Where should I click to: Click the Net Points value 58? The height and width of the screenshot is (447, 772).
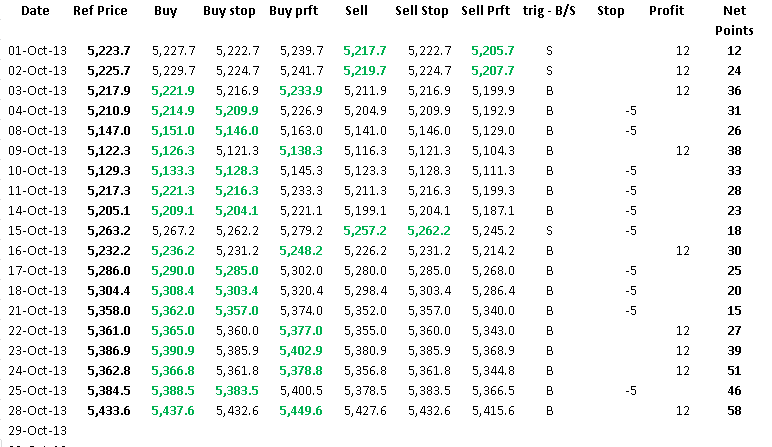click(x=734, y=411)
